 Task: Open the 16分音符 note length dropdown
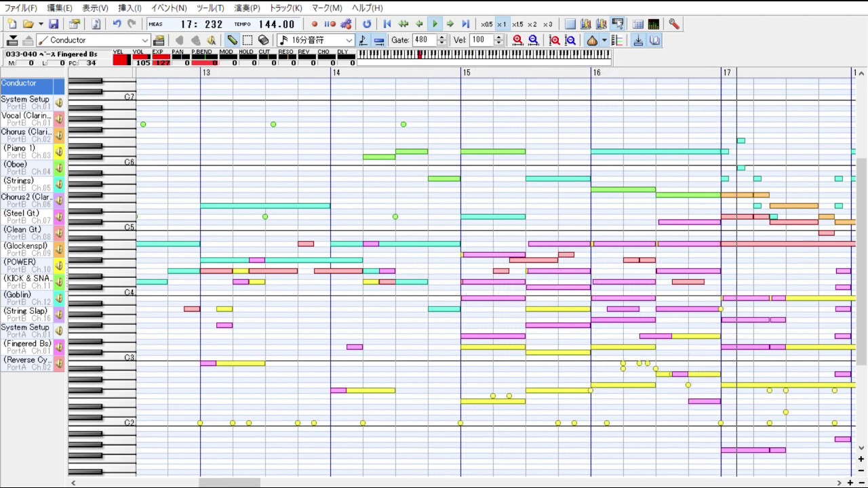tap(349, 40)
